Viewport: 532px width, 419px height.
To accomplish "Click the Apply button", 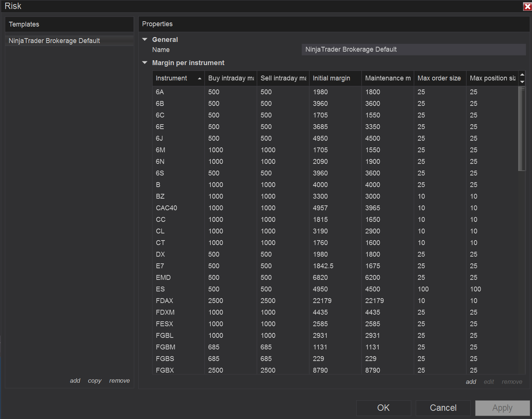I will (x=502, y=408).
